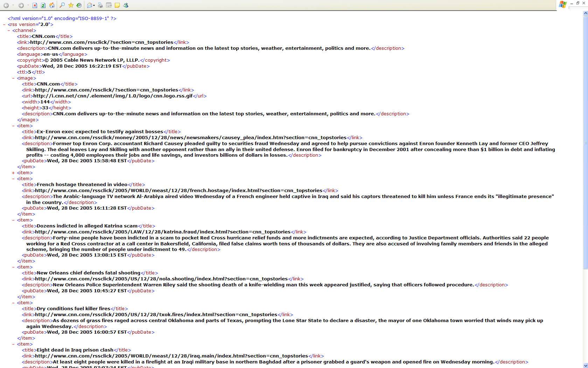Image resolution: width=588 pixels, height=368 pixels.
Task: Open Search with the magnifying glass icon
Action: point(62,5)
